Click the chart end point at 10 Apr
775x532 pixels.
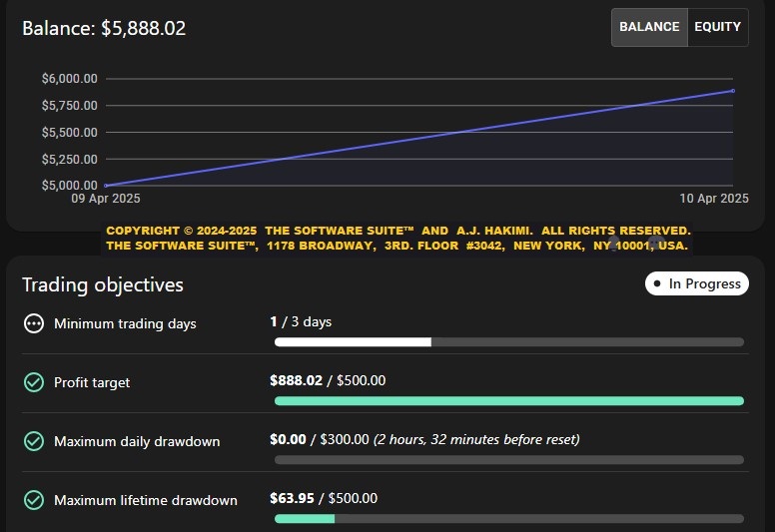tap(733, 91)
